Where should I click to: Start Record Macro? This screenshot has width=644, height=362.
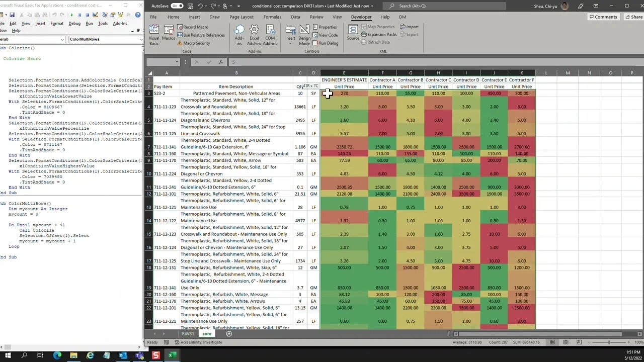[x=192, y=27]
